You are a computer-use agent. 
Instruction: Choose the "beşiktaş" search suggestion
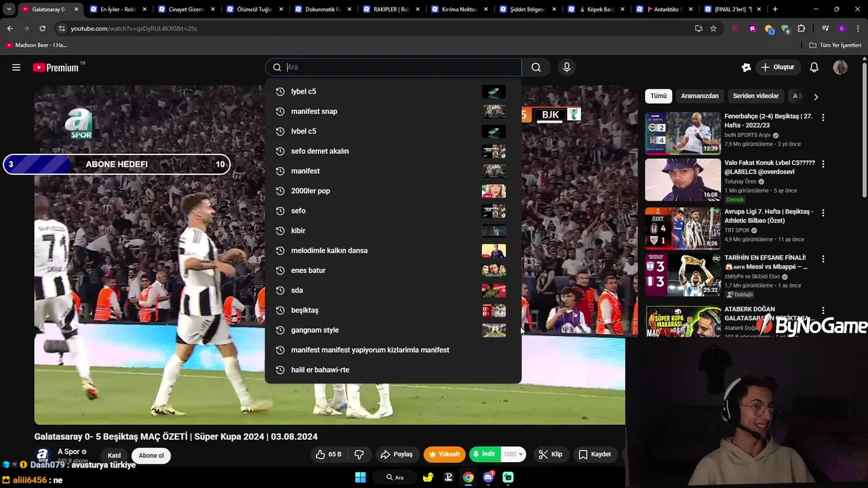[393, 310]
